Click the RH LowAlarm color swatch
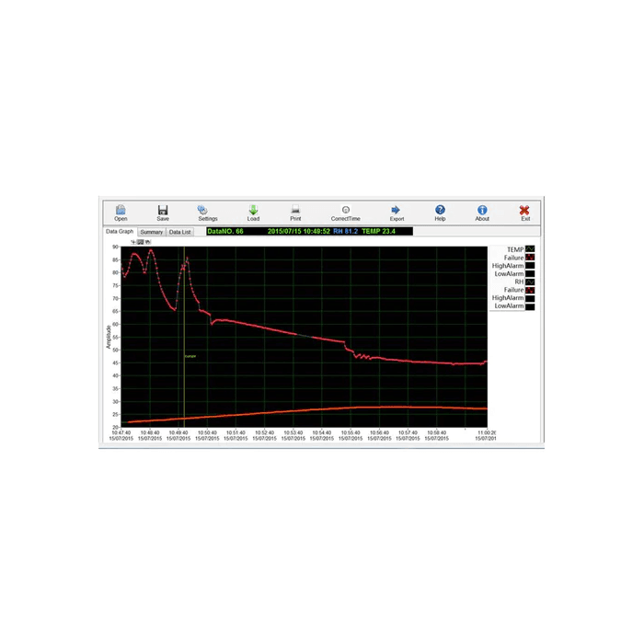 coord(530,305)
